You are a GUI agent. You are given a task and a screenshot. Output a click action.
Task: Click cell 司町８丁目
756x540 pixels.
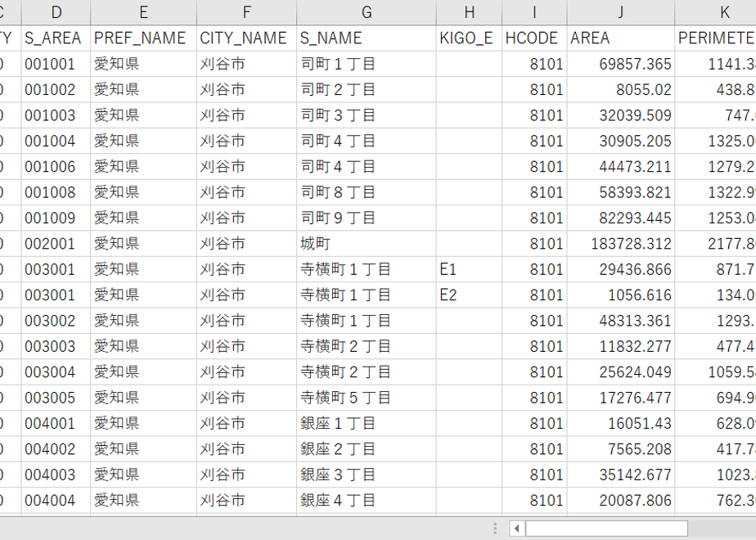click(367, 192)
